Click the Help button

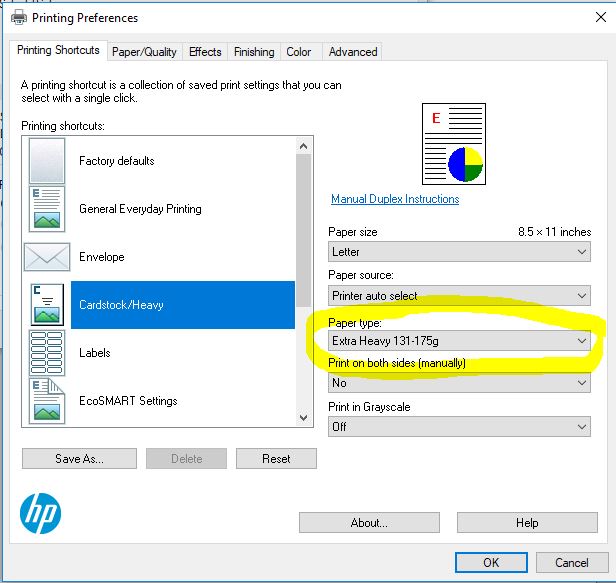[527, 522]
